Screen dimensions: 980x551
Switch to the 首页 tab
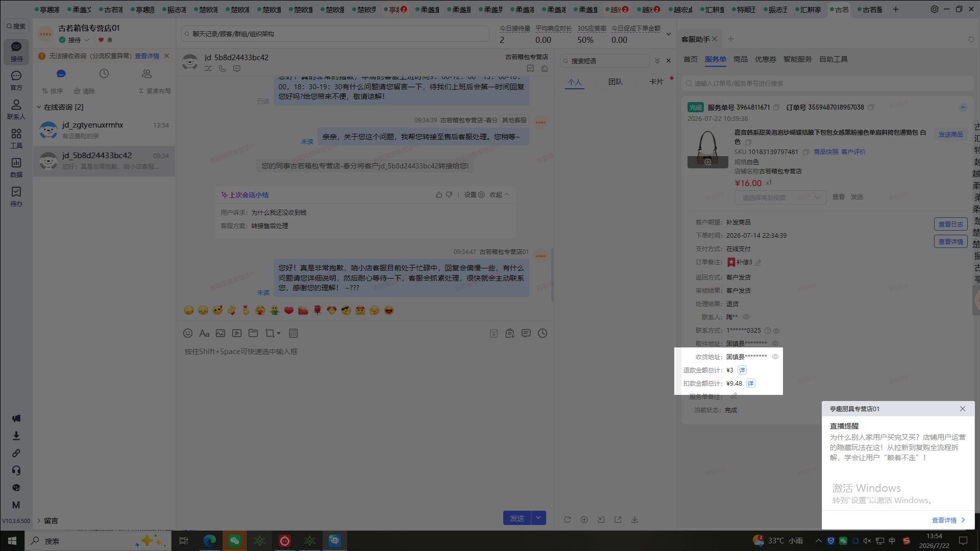coord(691,59)
